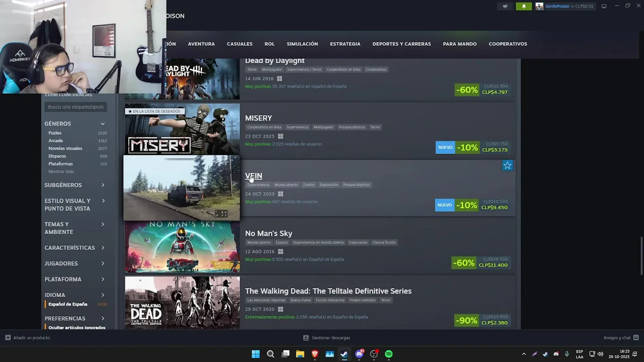This screenshot has width=644, height=362.
Task: Filter by Arcade genre
Action: 56,141
